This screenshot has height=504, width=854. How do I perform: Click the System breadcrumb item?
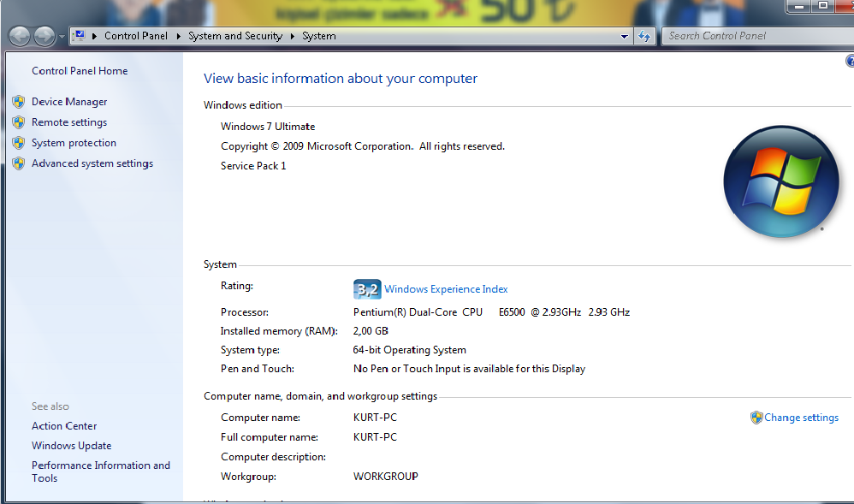318,36
